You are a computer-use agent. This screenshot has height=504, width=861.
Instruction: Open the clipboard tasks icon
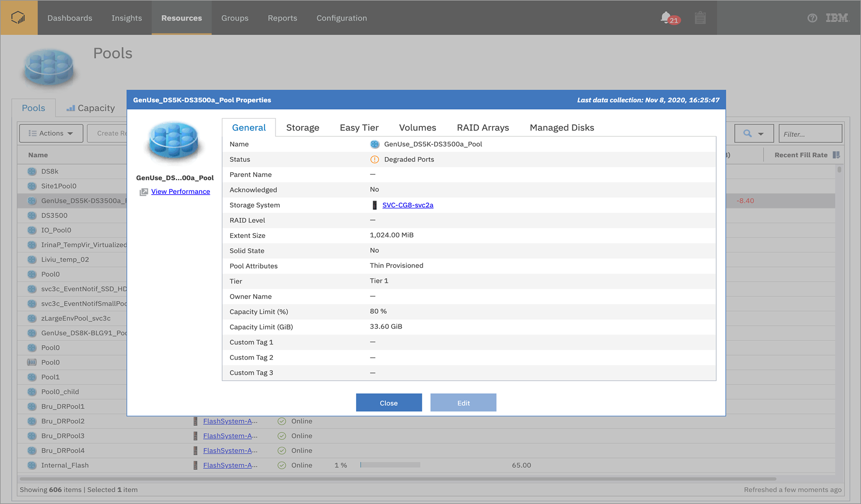coord(700,18)
